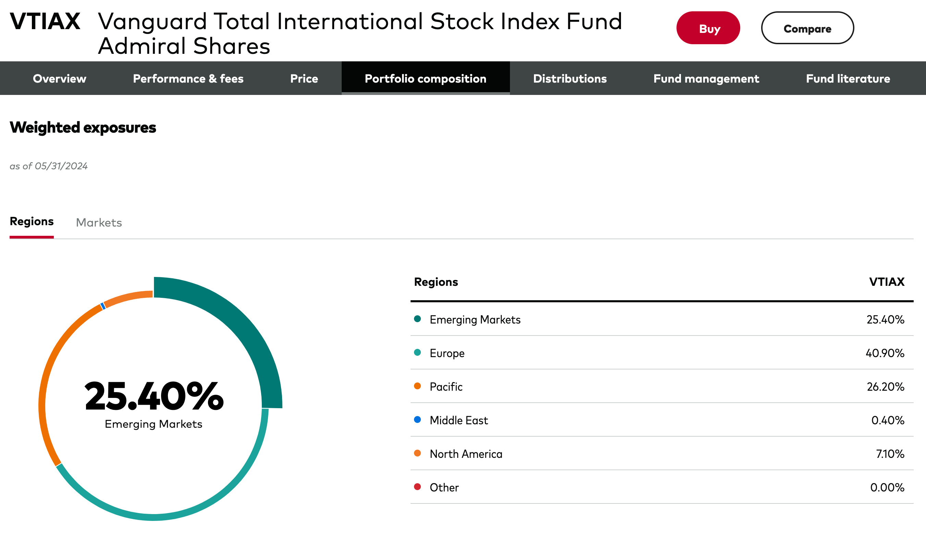
Task: Click the VTIAX column header
Action: [x=887, y=282]
